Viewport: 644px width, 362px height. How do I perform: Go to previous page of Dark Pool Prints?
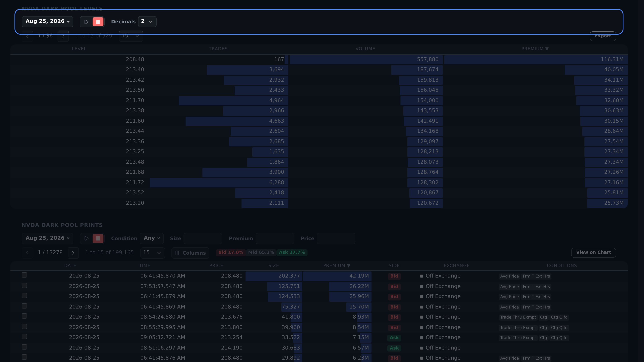[27, 253]
